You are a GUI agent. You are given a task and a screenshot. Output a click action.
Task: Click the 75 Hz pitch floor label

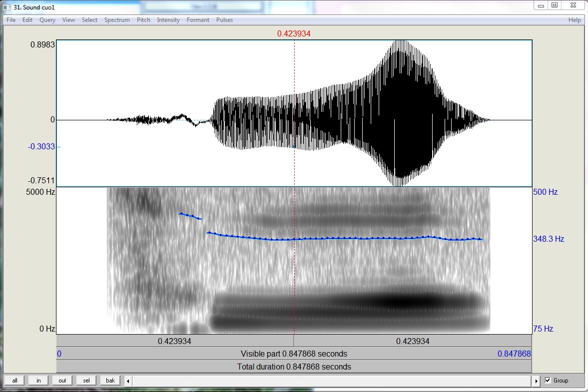(543, 329)
